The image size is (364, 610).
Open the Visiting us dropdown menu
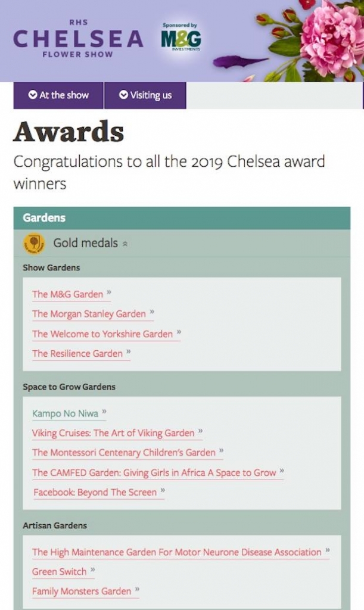pos(145,95)
